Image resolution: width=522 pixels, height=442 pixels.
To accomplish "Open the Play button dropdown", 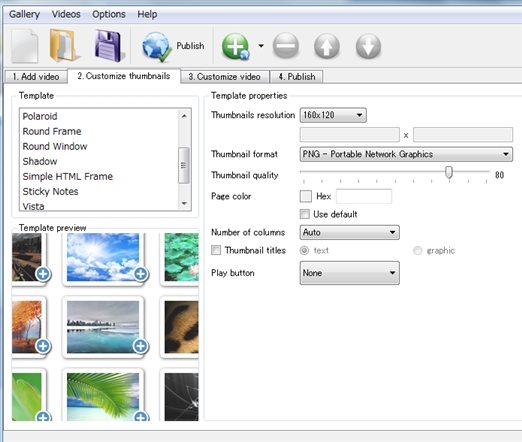I will (x=349, y=273).
